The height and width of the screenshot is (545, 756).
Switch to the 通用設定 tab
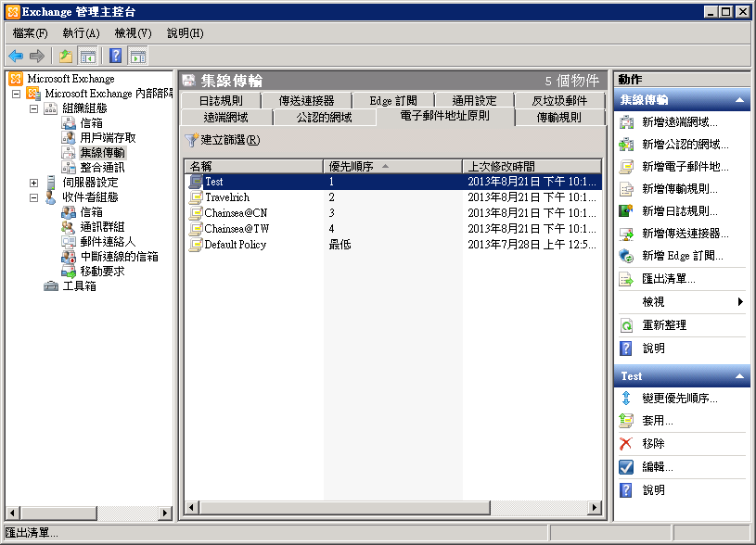(x=474, y=101)
